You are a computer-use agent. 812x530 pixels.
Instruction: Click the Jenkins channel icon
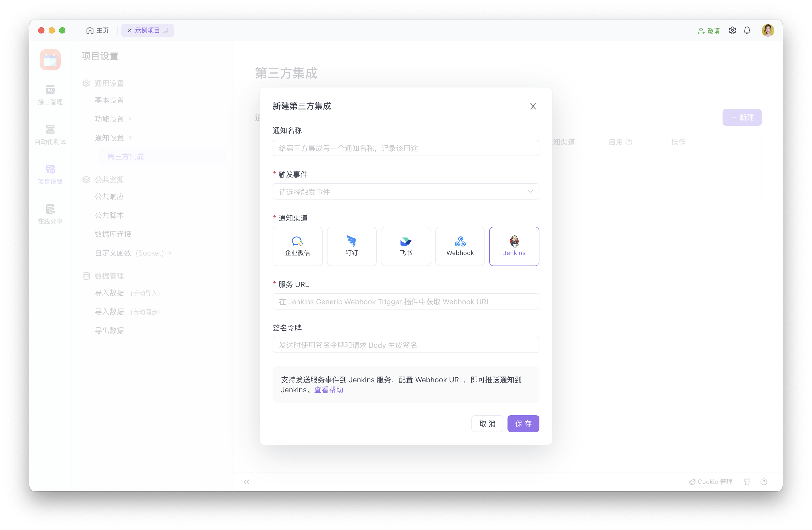(x=514, y=241)
